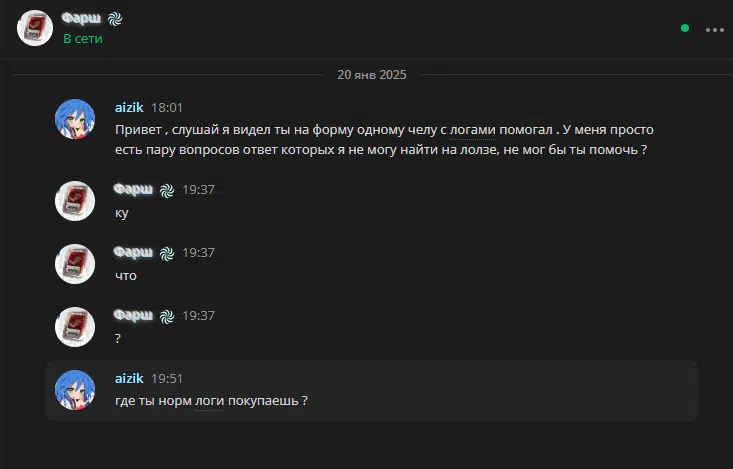The height and width of the screenshot is (469, 733).
Task: Open aizik's profile from 18:01 username
Action: point(129,108)
